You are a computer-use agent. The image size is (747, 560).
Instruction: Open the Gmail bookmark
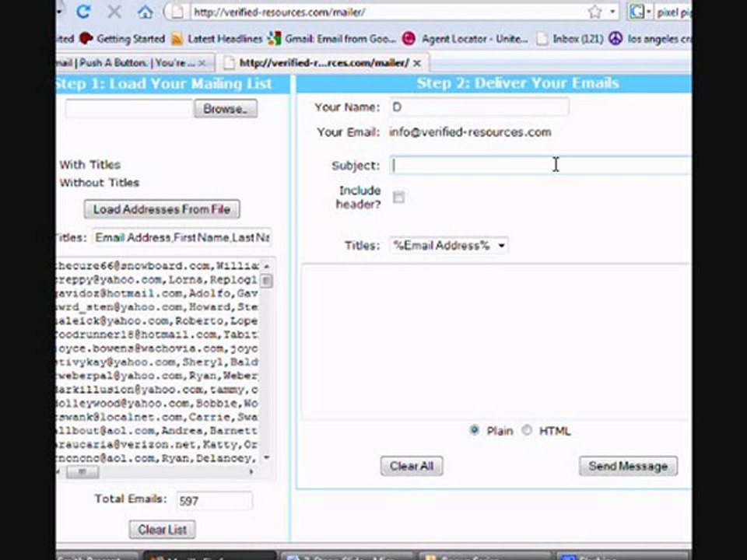(331, 39)
